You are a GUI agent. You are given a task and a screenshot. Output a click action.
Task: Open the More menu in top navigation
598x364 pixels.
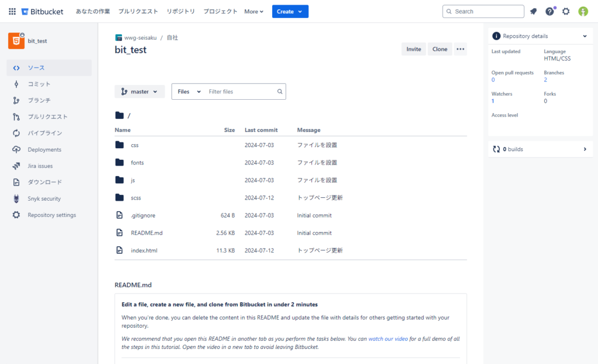pyautogui.click(x=253, y=12)
